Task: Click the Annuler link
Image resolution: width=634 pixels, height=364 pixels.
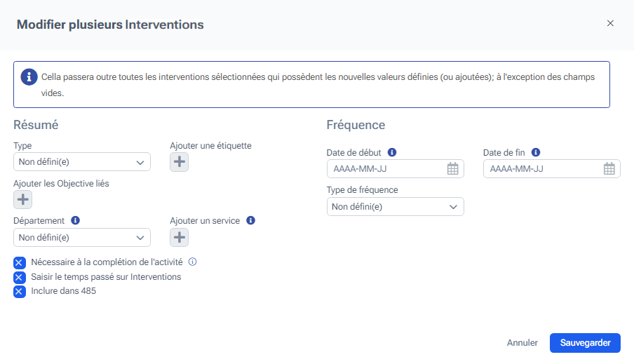Action: pyautogui.click(x=522, y=343)
